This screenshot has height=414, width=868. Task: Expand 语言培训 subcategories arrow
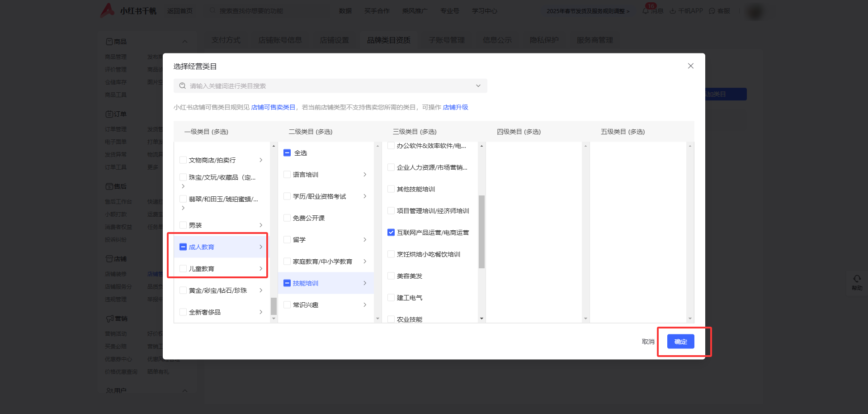click(365, 174)
